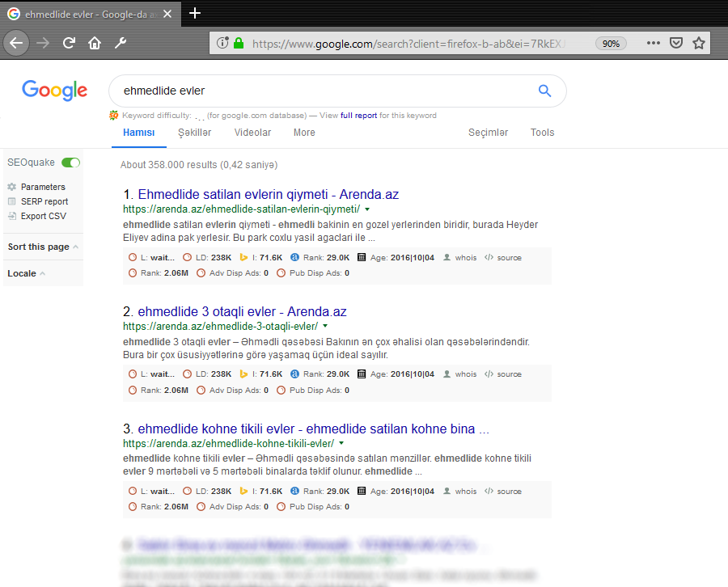The width and height of the screenshot is (728, 587).
Task: Click the green padlock site security icon
Action: (x=239, y=44)
